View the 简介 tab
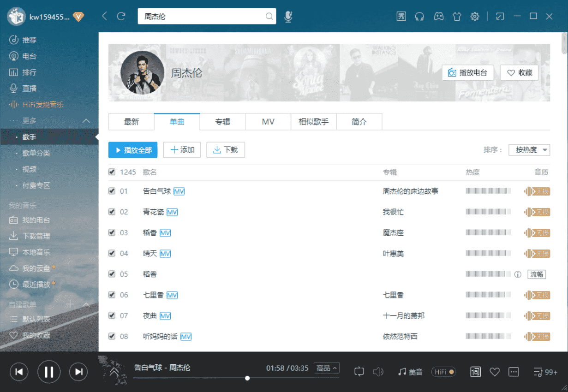The width and height of the screenshot is (568, 392). pos(359,122)
